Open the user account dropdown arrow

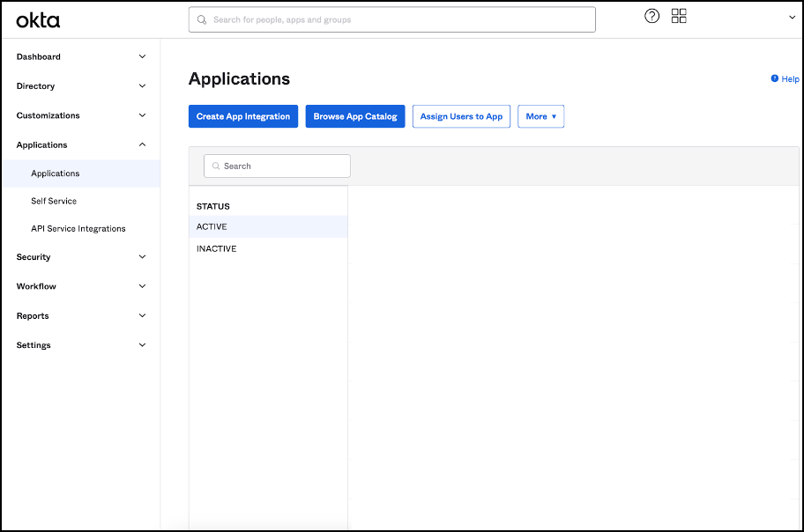pos(792,18)
